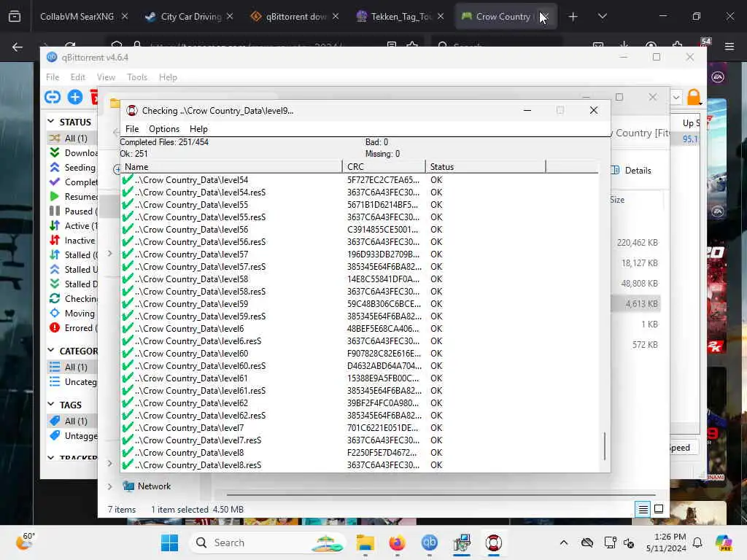The height and width of the screenshot is (560, 747).
Task: Open Windows Start menu
Action: (169, 542)
